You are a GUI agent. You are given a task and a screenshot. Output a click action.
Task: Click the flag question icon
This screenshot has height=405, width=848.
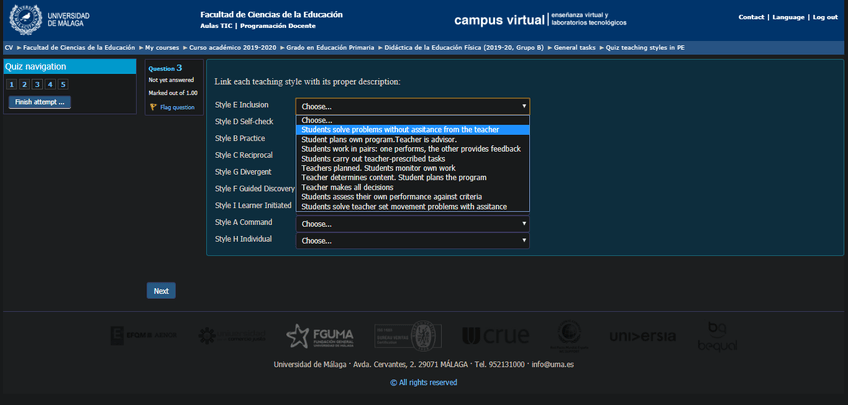click(x=153, y=107)
